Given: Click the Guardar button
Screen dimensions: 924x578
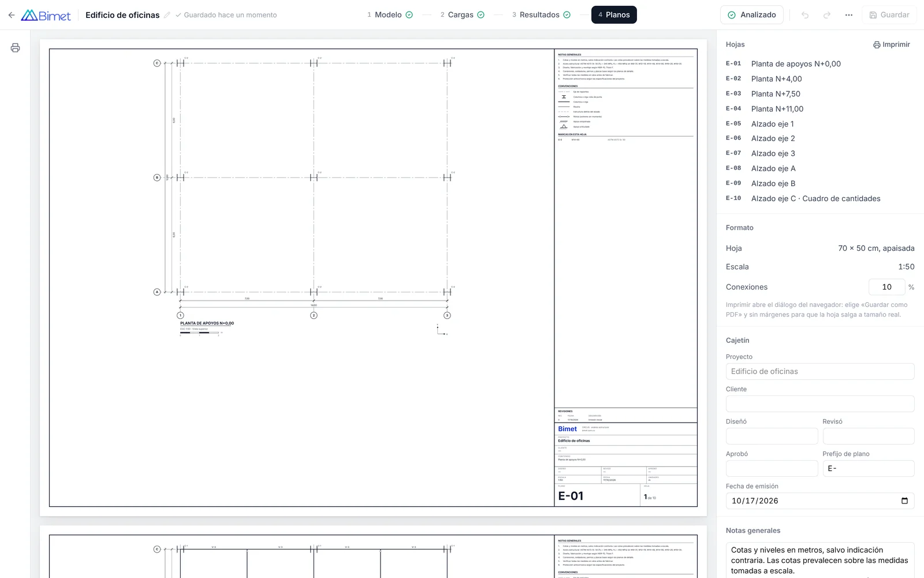Looking at the screenshot, I should click(889, 15).
